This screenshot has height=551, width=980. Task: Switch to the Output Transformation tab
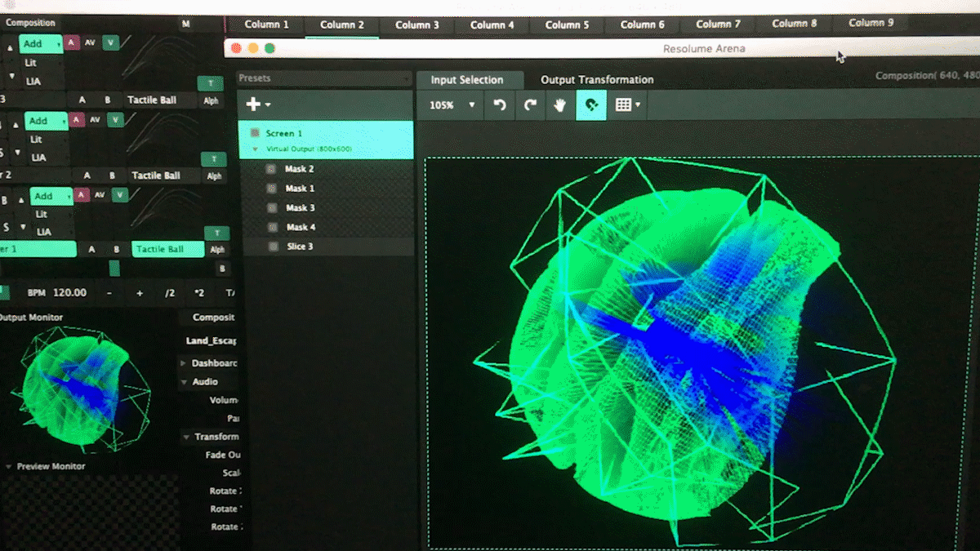pos(597,80)
